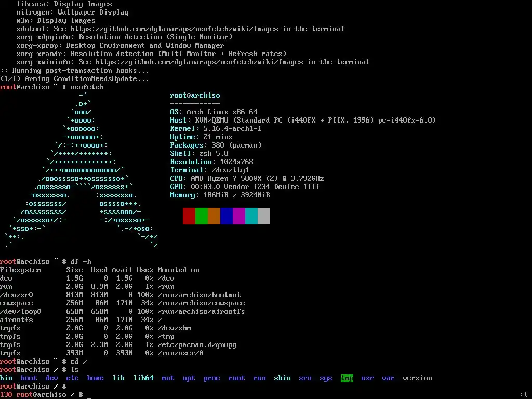The width and height of the screenshot is (532, 399).
Task: Click the blue color block in neofetch palette
Action: (227, 216)
